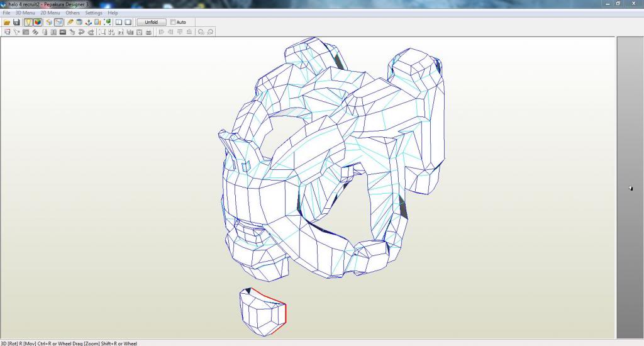Click the diagonal stripes icon in lower toolbar
This screenshot has height=346, width=644.
pos(35,32)
